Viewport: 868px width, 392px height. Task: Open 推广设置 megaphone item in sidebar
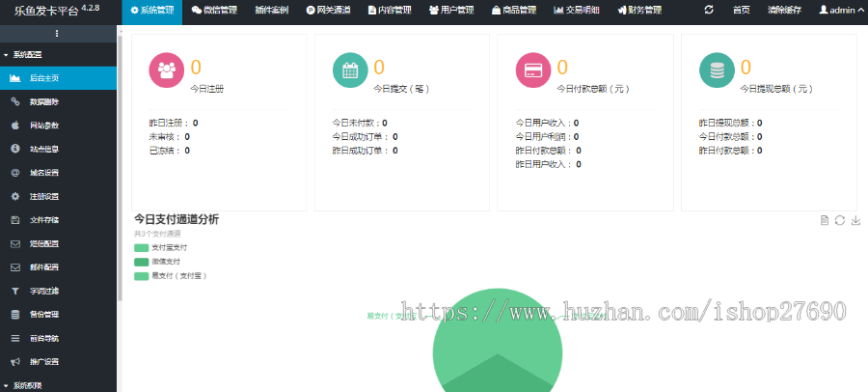click(58, 361)
